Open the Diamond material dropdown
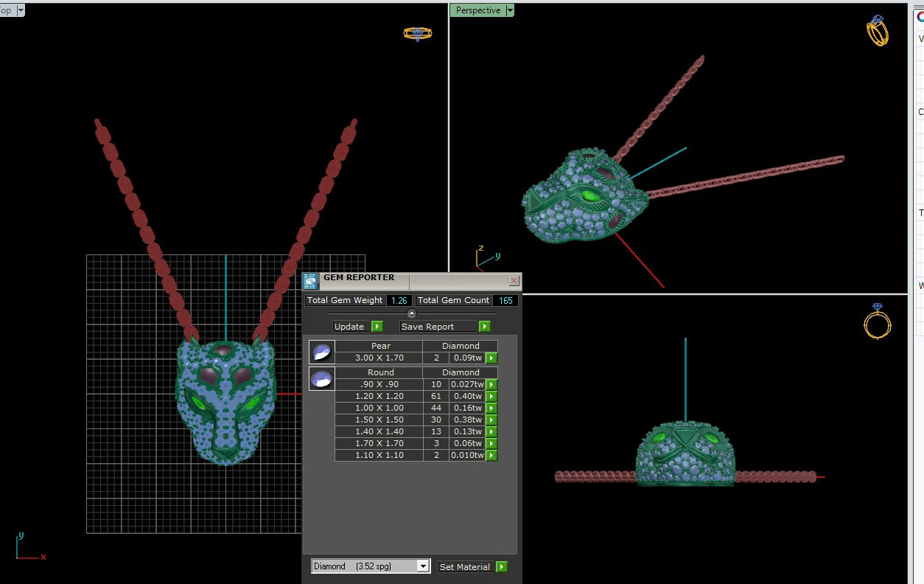Viewport: 924px width, 584px height. pyautogui.click(x=422, y=566)
